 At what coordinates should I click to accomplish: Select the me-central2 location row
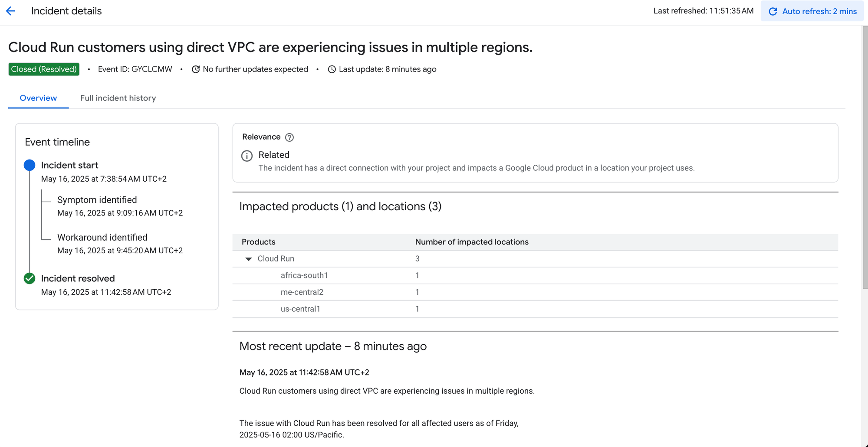302,292
